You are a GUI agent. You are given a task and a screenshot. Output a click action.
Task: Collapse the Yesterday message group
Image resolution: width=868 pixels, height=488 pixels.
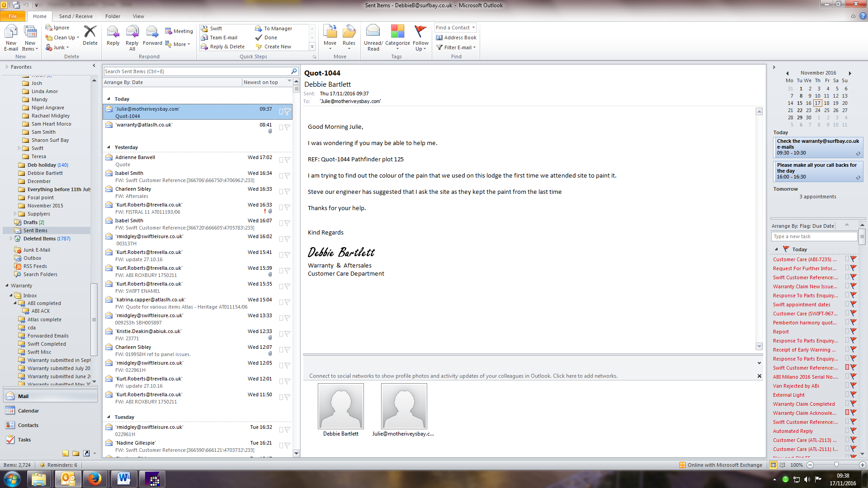coord(108,148)
